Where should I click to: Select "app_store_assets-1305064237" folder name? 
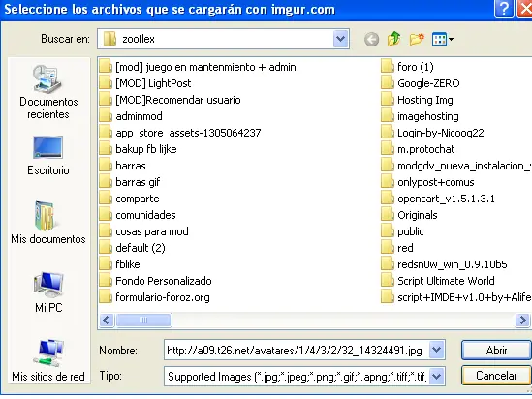pyautogui.click(x=188, y=133)
